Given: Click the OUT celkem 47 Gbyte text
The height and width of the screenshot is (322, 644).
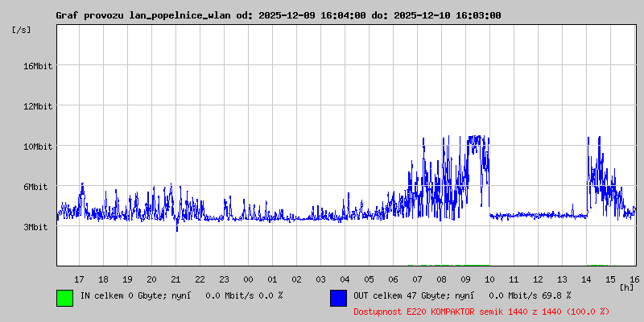Looking at the screenshot, I should pos(398,295).
